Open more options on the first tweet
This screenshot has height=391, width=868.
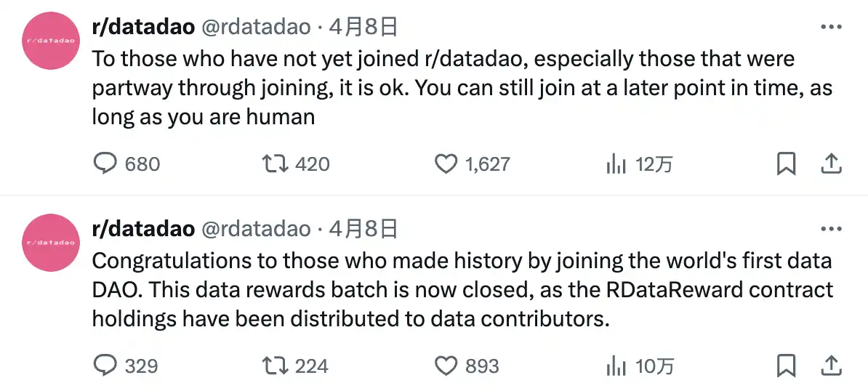(x=830, y=27)
